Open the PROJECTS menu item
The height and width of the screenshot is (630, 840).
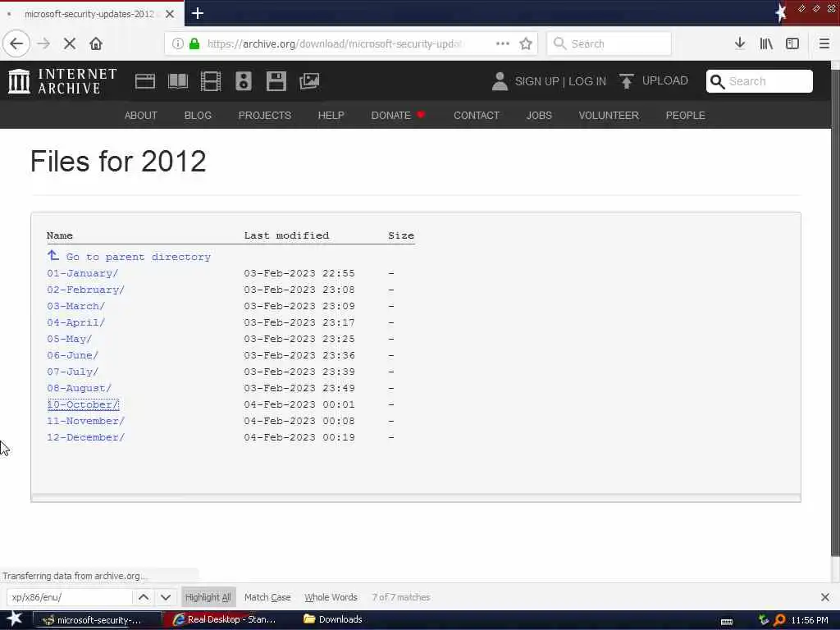coord(265,115)
